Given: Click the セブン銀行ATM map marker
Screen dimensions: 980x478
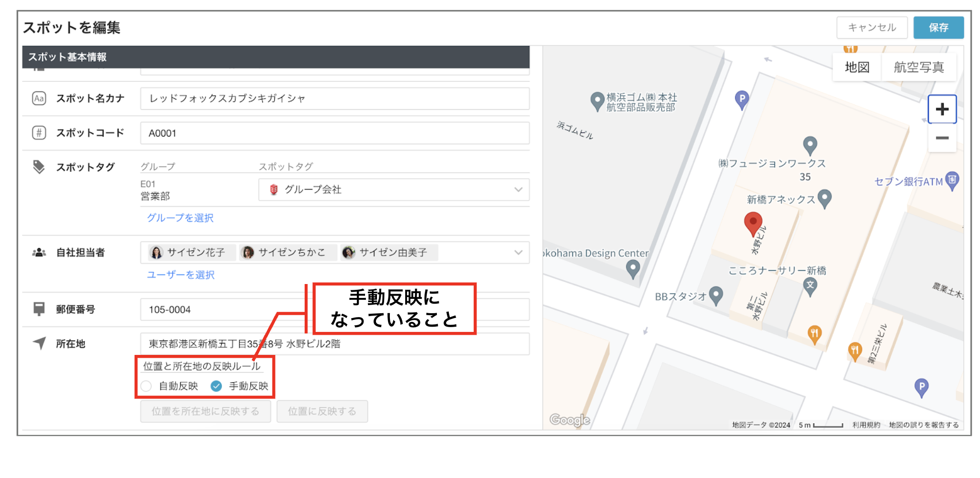Looking at the screenshot, I should pyautogui.click(x=952, y=181).
